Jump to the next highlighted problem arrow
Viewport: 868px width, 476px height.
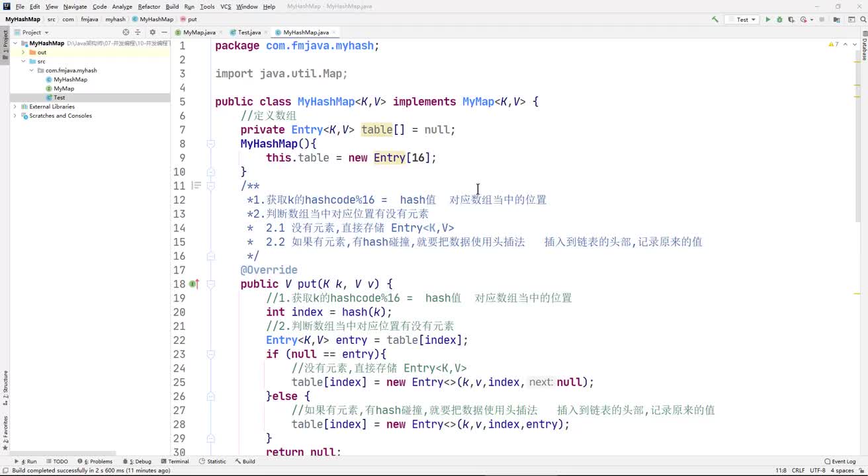coord(853,44)
